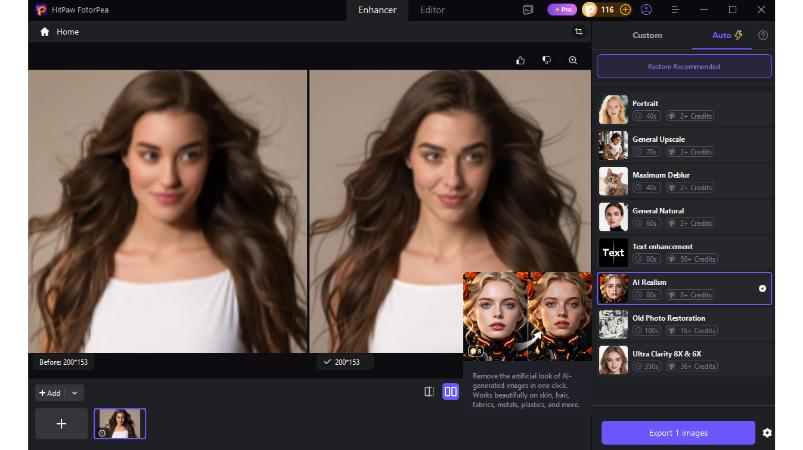Choose the Text enhancement model

point(685,253)
